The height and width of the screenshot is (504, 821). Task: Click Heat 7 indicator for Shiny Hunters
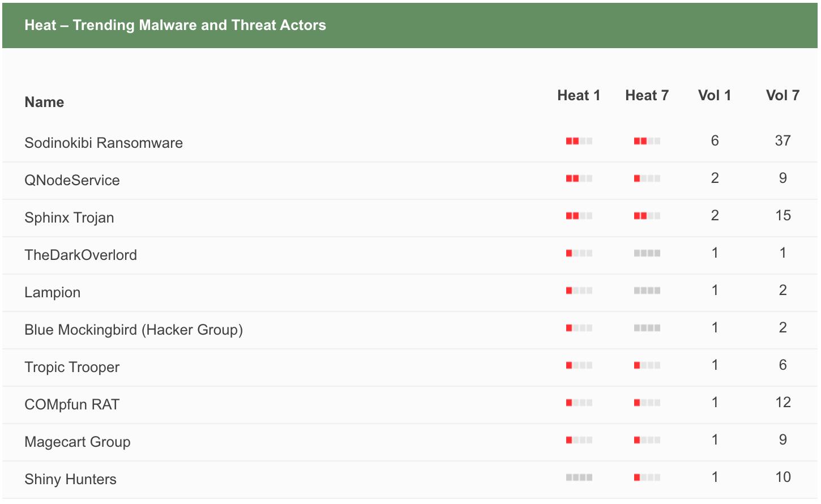tap(647, 477)
